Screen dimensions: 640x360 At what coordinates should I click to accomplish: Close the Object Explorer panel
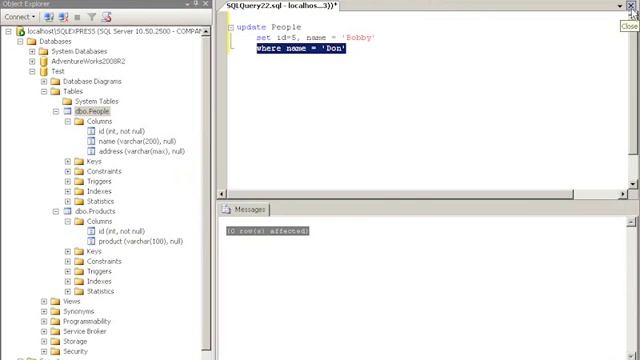click(206, 4)
